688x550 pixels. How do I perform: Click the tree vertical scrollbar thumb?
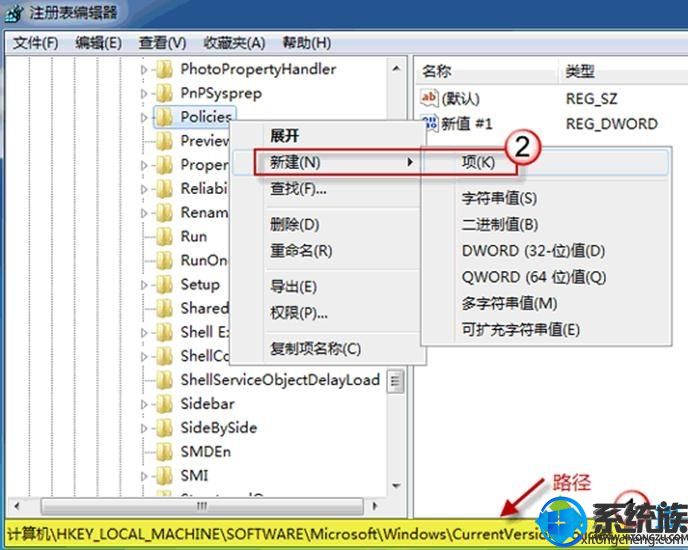point(396,381)
